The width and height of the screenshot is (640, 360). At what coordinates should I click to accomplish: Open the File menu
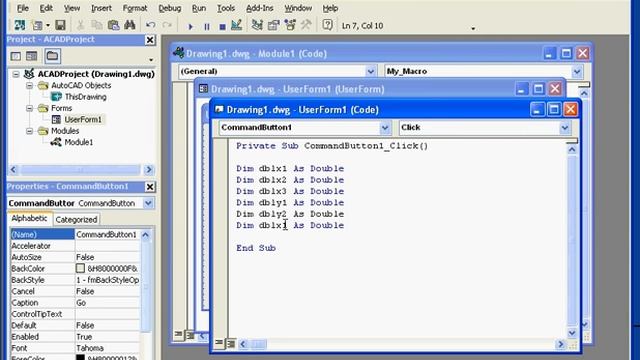point(22,8)
